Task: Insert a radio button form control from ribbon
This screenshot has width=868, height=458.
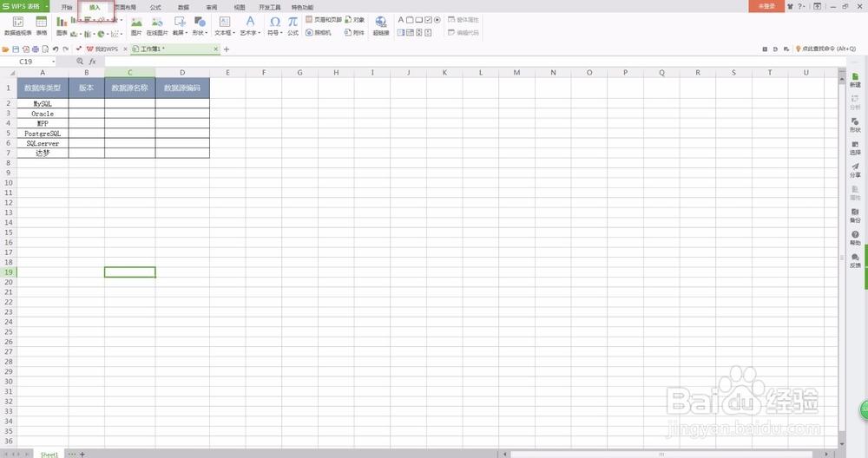Action: (437, 19)
